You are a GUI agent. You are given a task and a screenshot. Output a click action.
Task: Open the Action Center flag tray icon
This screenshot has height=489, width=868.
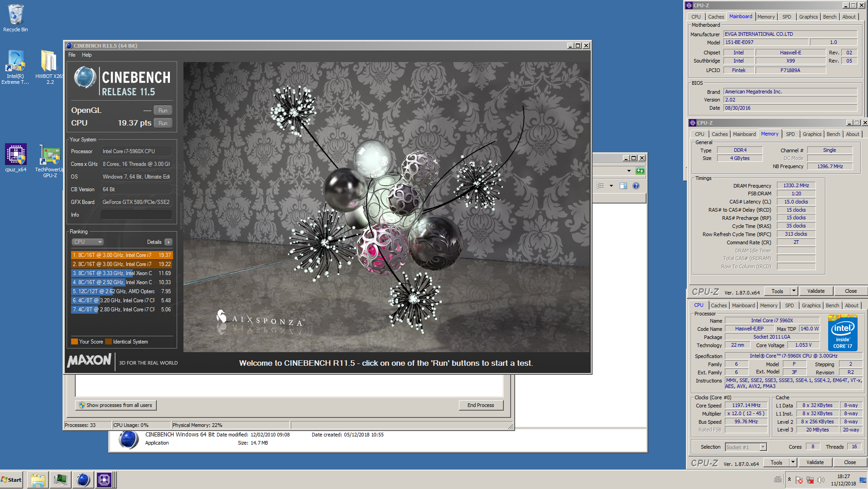[799, 480]
